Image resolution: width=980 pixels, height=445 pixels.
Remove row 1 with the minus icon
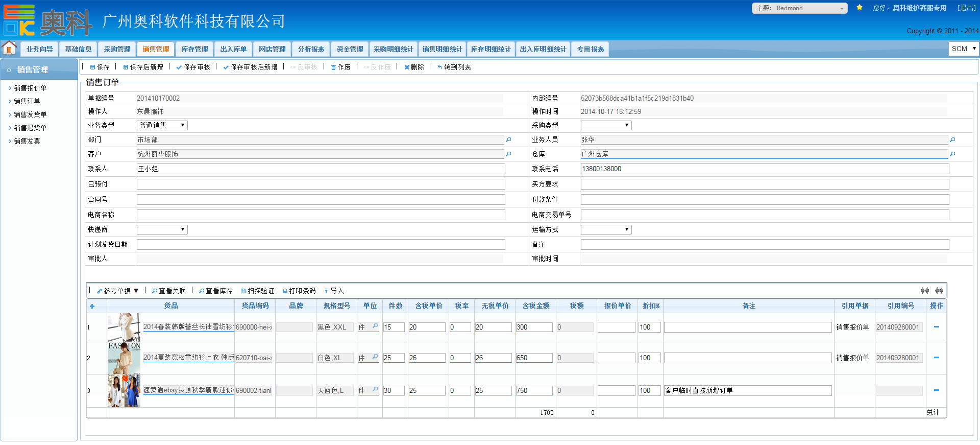tap(937, 327)
